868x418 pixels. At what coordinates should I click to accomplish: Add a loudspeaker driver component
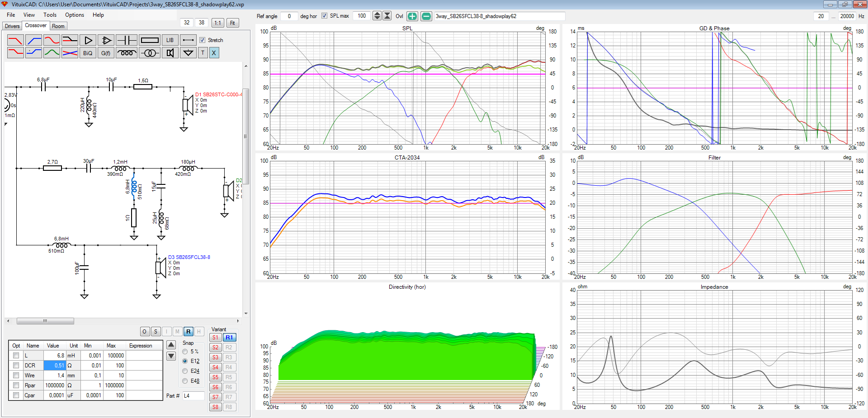coord(170,53)
